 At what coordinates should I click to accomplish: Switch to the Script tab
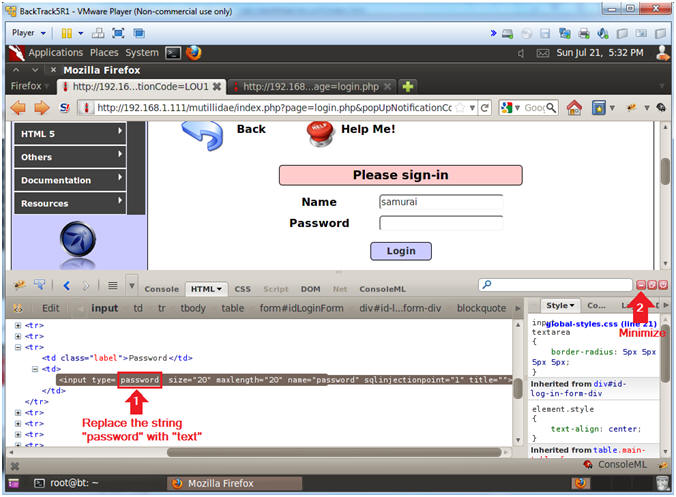pyautogui.click(x=275, y=289)
